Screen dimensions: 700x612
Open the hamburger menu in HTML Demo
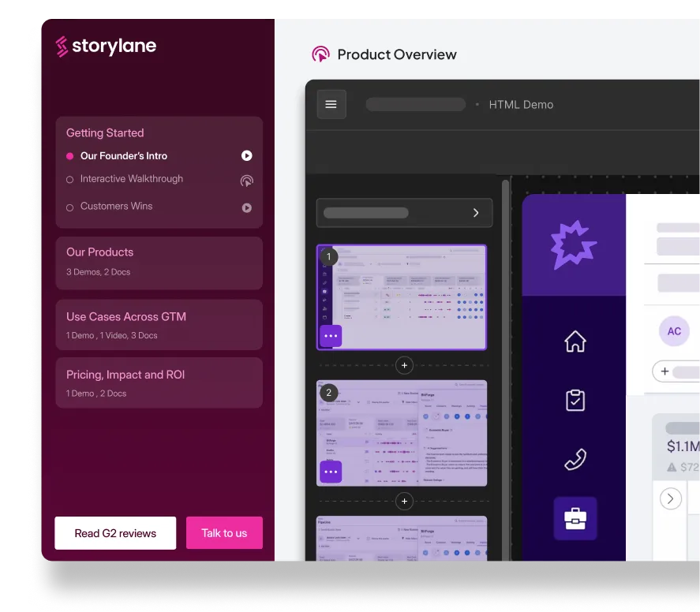(331, 104)
